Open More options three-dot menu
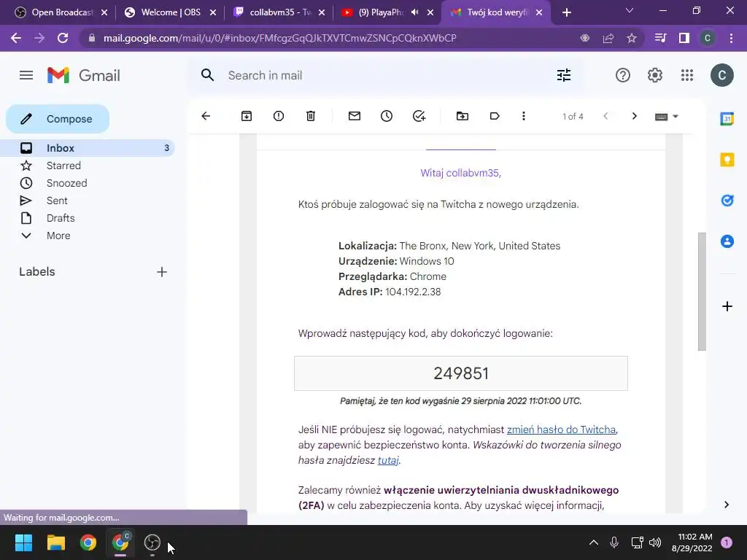 click(x=524, y=116)
